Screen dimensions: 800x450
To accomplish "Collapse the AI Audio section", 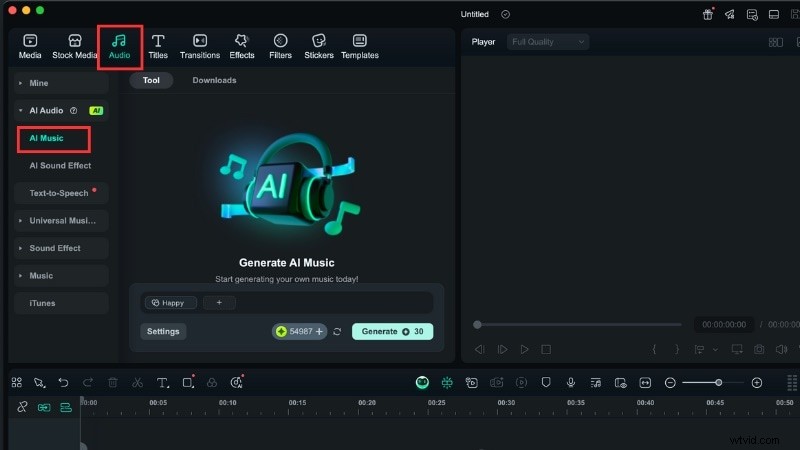I will (x=20, y=111).
